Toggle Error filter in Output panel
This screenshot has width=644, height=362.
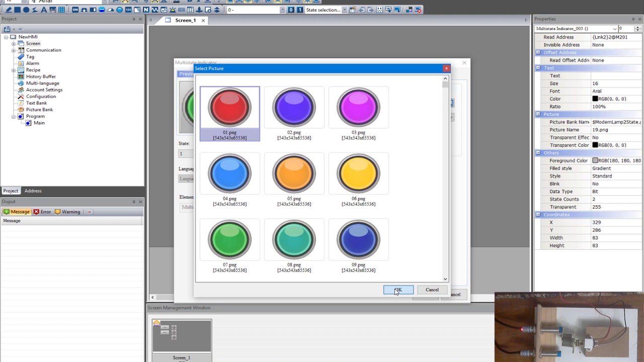pos(42,212)
